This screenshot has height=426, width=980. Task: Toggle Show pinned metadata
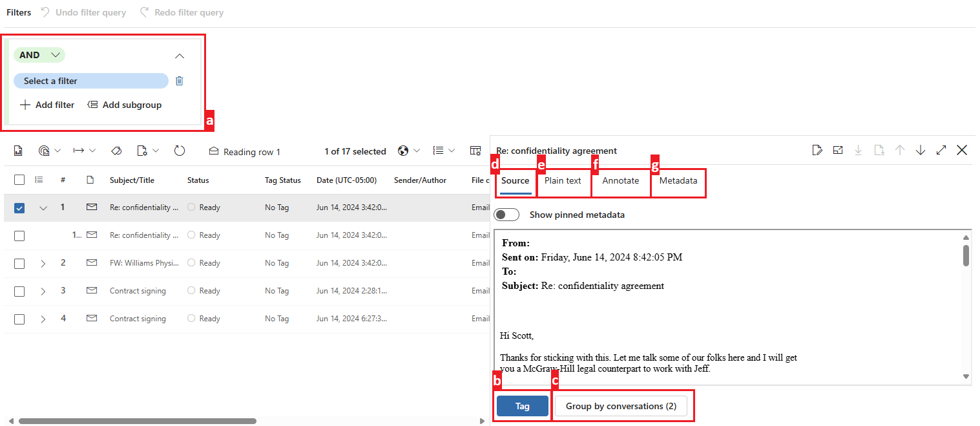506,214
